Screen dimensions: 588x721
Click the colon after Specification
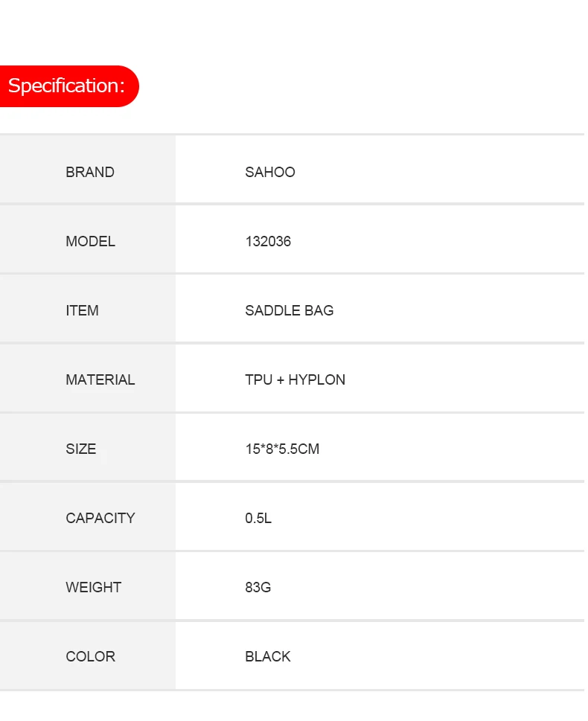coord(122,87)
